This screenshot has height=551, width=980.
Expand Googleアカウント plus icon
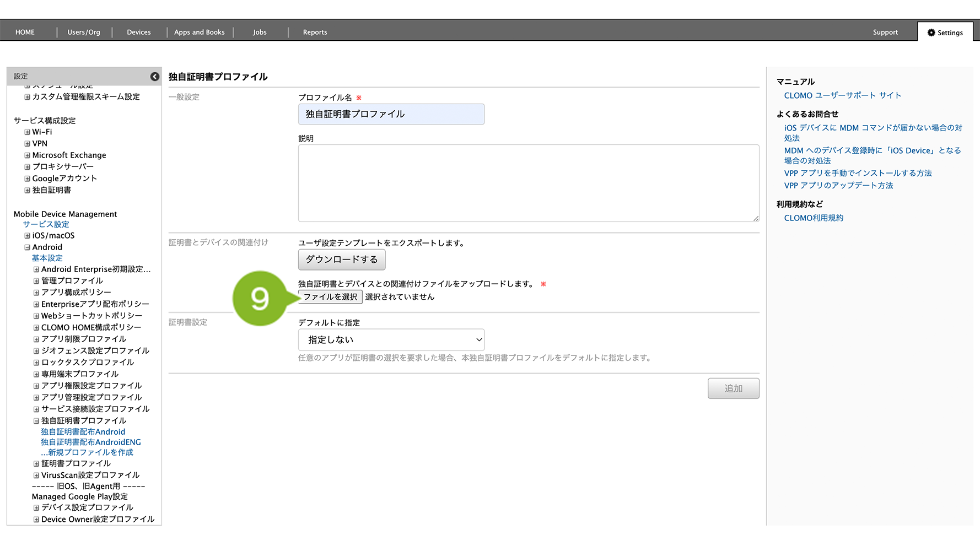pos(27,179)
